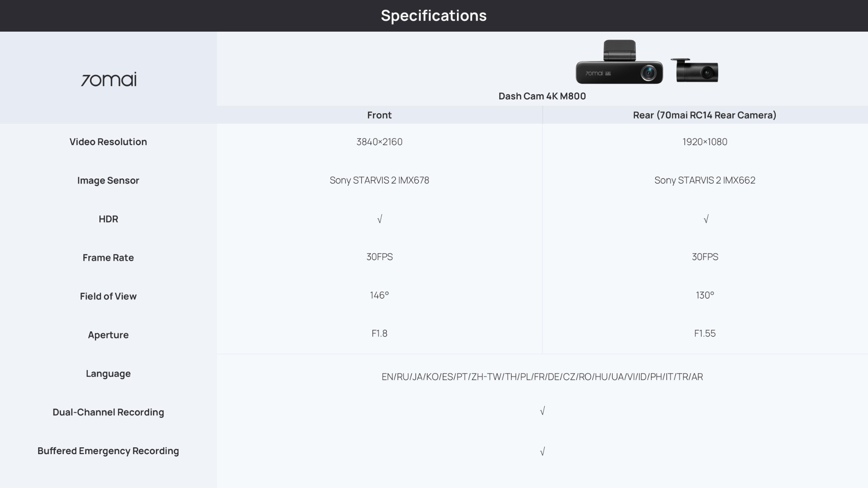Viewport: 868px width, 488px height.
Task: Click the Image Sensor row label
Action: [108, 181]
